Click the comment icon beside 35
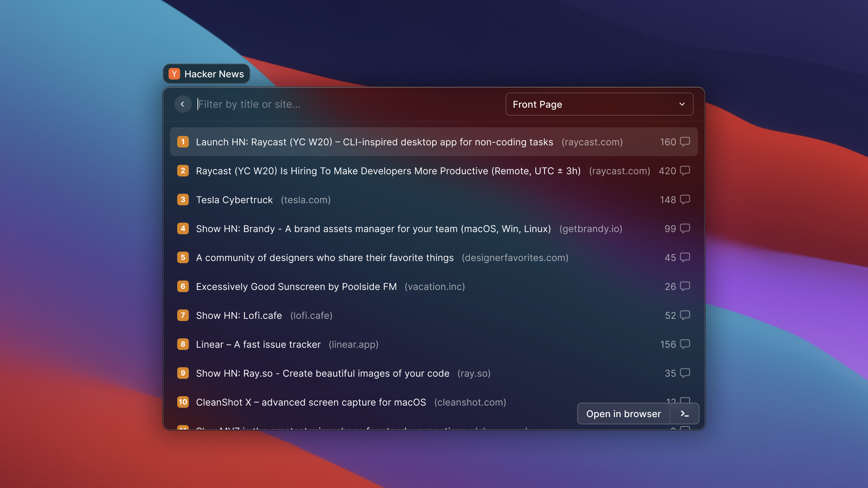Screen dimensions: 868x488 tap(685, 373)
